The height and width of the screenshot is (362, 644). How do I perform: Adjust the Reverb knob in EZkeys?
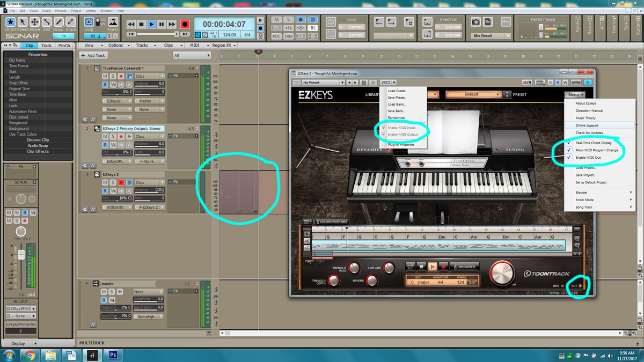click(x=372, y=280)
